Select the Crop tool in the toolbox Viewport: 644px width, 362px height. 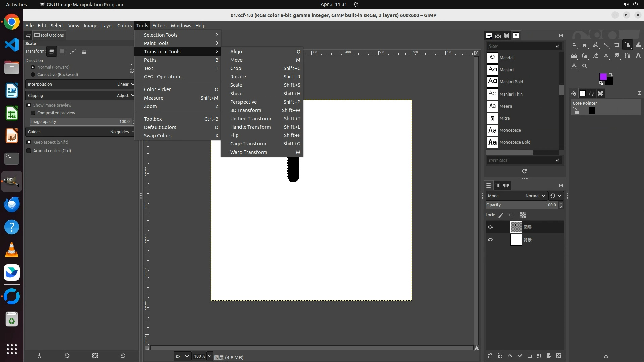coord(617,45)
